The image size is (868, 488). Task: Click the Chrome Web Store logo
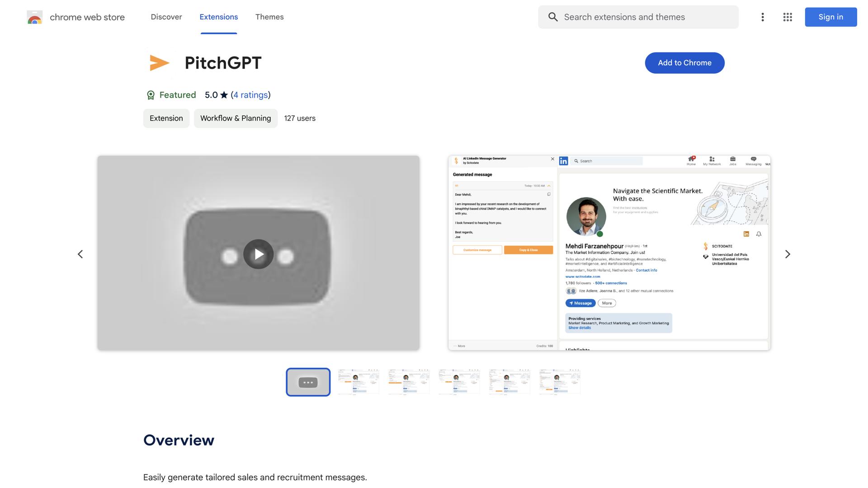point(35,17)
